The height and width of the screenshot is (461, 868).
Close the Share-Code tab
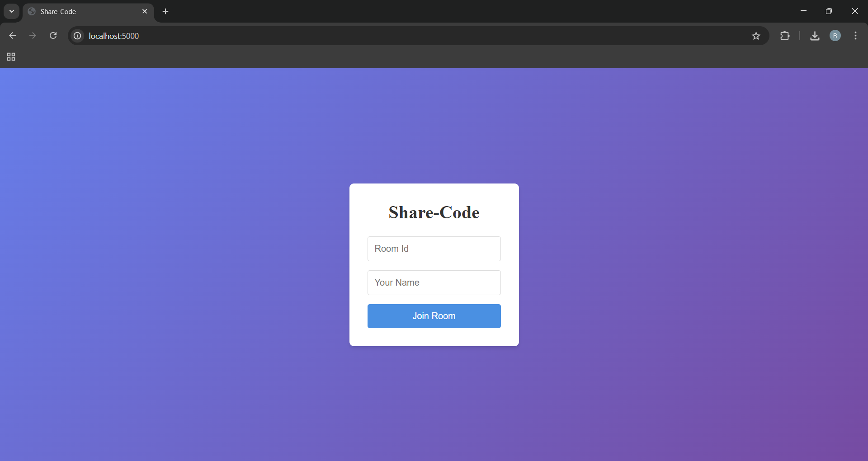(x=145, y=11)
